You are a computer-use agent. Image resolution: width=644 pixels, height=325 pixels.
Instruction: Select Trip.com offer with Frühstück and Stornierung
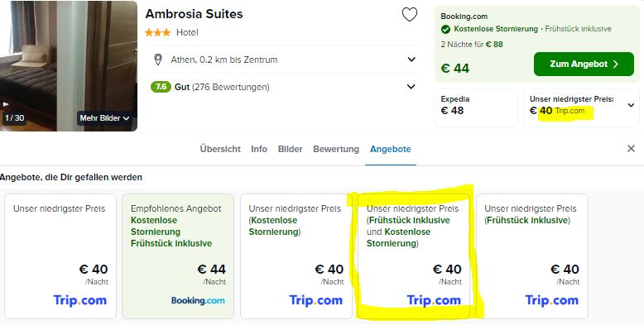coord(414,256)
